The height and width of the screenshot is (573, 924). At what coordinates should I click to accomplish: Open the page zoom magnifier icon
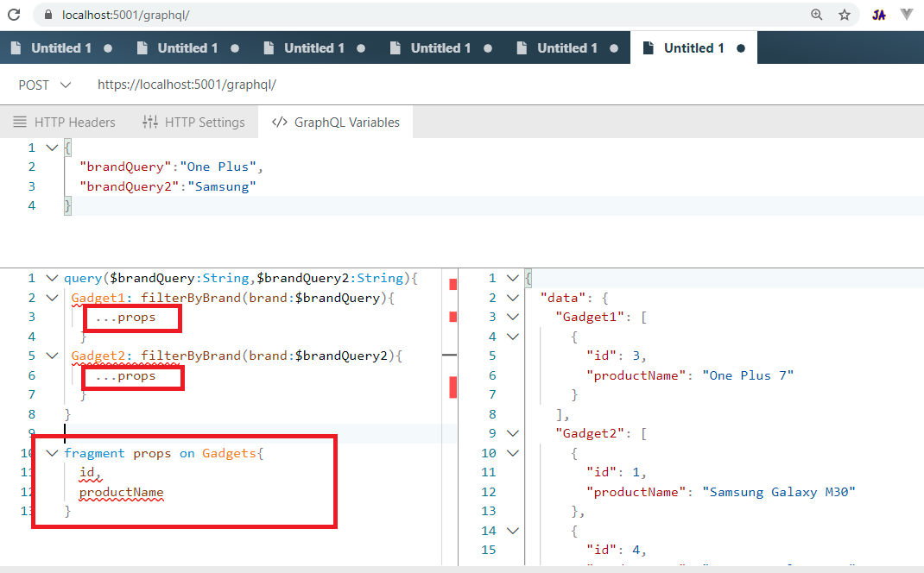(x=817, y=15)
